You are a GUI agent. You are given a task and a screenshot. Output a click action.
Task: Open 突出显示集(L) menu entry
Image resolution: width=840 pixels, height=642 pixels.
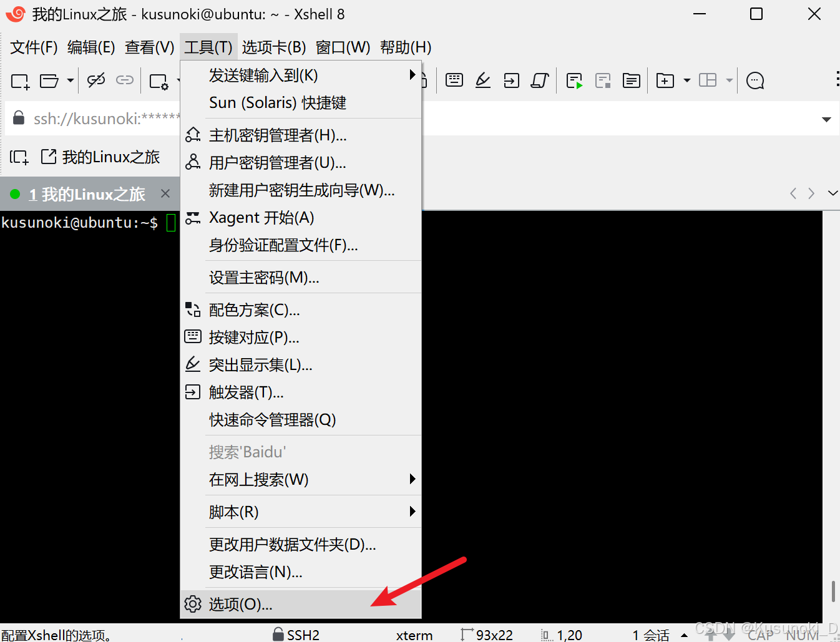point(301,365)
